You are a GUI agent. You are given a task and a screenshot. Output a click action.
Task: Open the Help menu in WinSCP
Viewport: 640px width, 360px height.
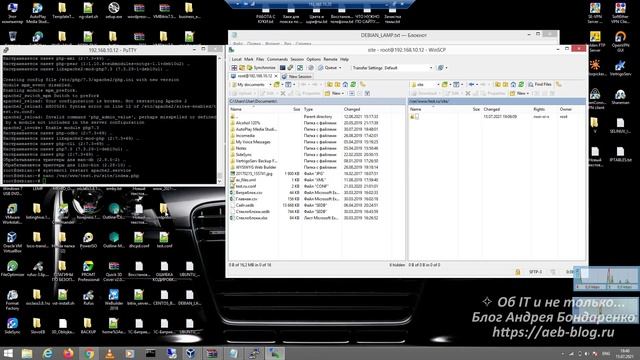[344, 60]
